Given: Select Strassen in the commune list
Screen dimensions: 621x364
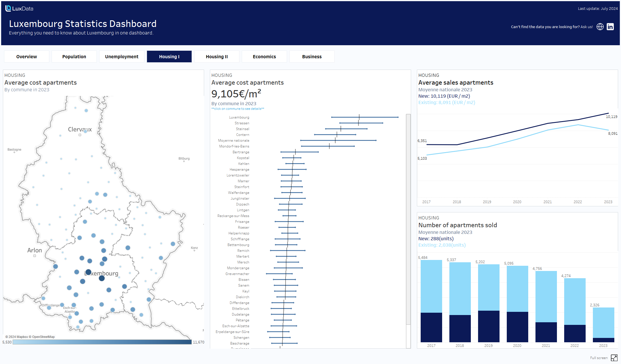Looking at the screenshot, I should (x=242, y=123).
